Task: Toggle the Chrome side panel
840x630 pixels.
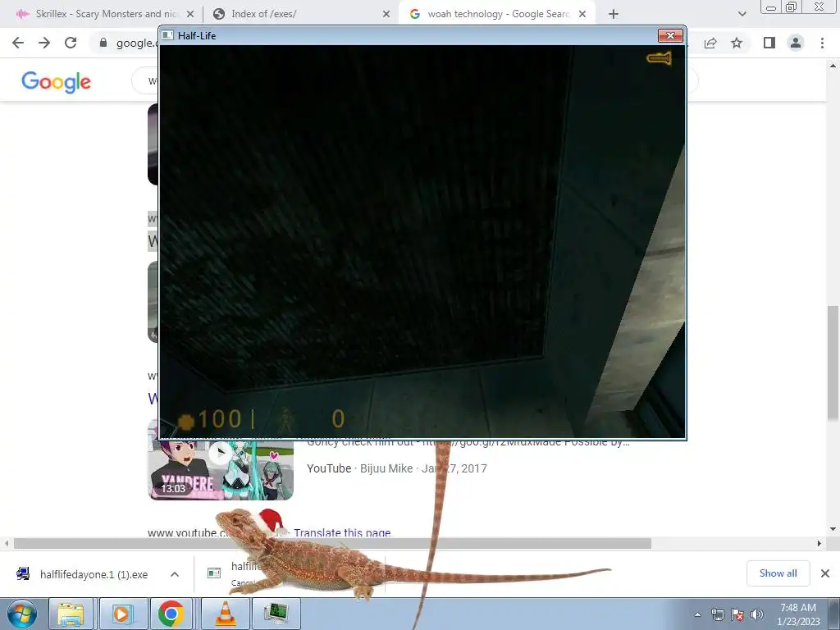Action: coord(769,43)
